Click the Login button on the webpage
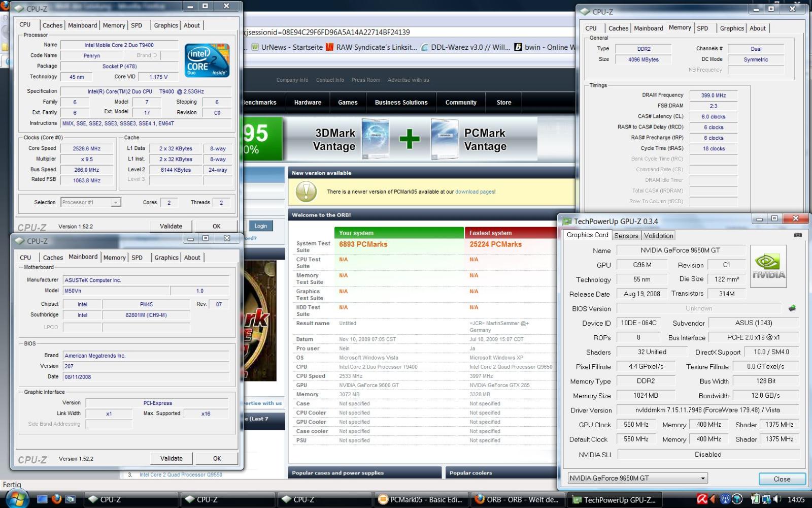Image resolution: width=812 pixels, height=508 pixels. tap(261, 226)
